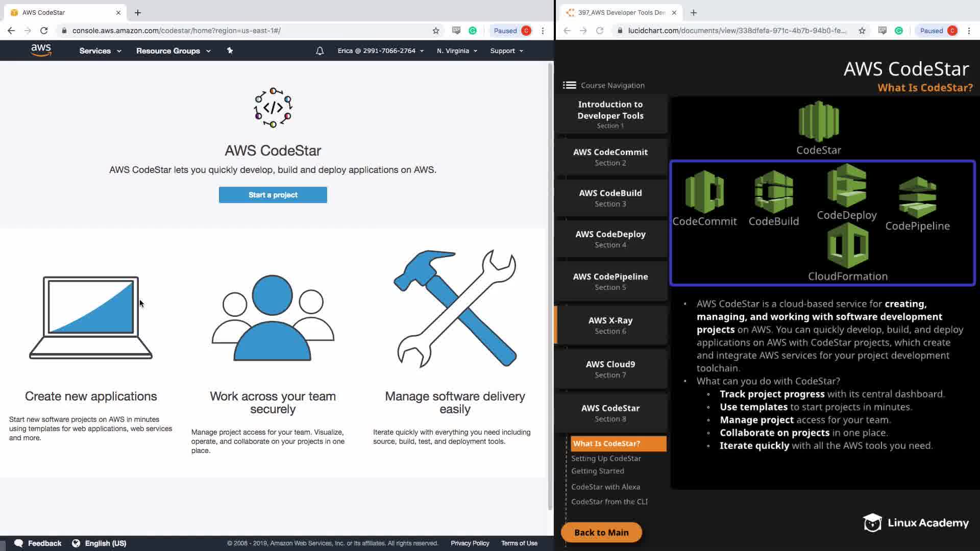The width and height of the screenshot is (980, 551).
Task: Click the Start a project button
Action: coord(273,195)
